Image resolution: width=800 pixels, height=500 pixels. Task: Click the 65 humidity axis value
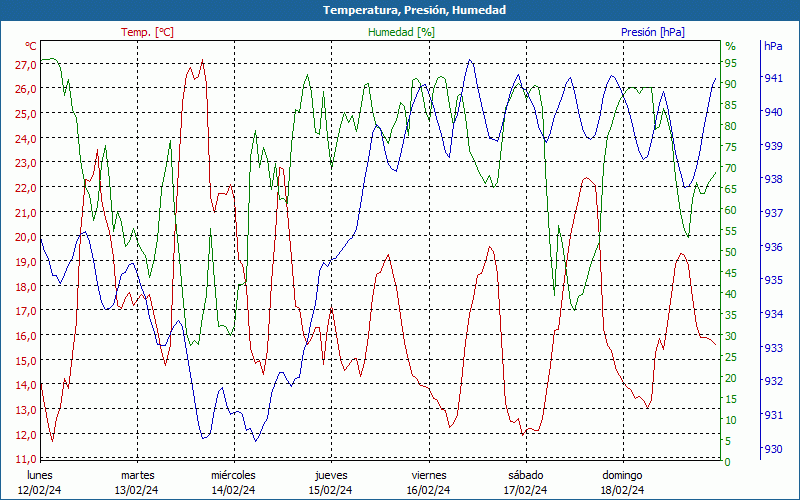[731, 189]
